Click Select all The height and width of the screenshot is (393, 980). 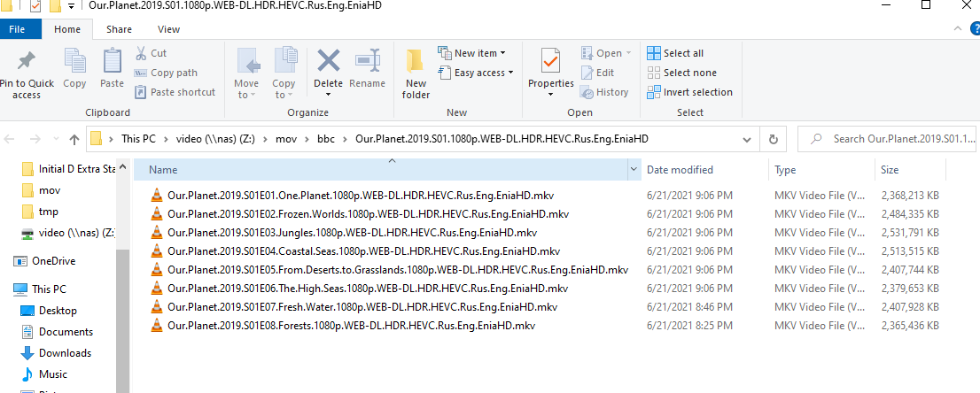pos(675,53)
